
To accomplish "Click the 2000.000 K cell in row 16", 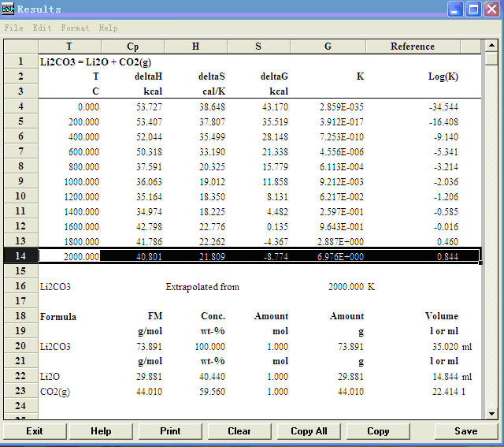I will [351, 287].
